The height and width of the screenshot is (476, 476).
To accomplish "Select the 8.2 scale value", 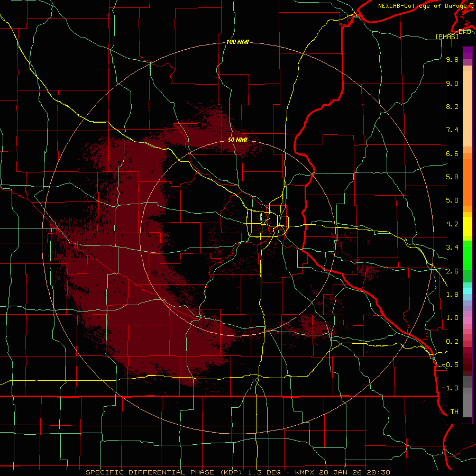I will point(452,106).
